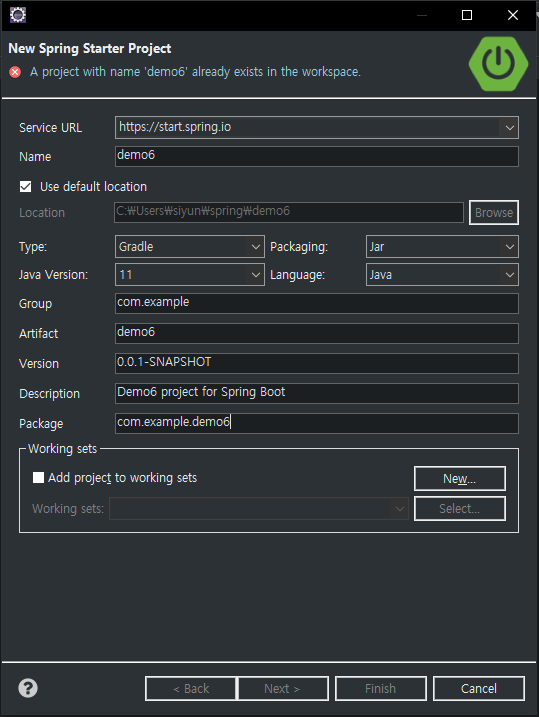This screenshot has height=717, width=539.
Task: Click the Language: label
Action: coord(298,275)
